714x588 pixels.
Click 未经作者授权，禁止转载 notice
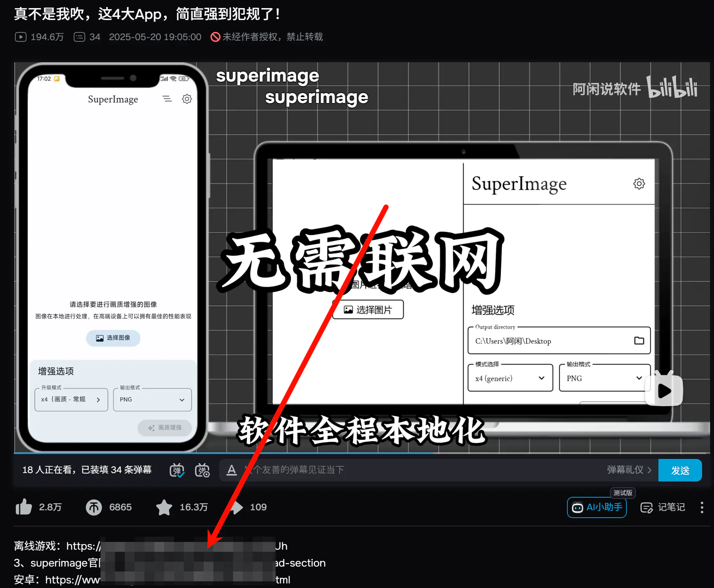272,37
